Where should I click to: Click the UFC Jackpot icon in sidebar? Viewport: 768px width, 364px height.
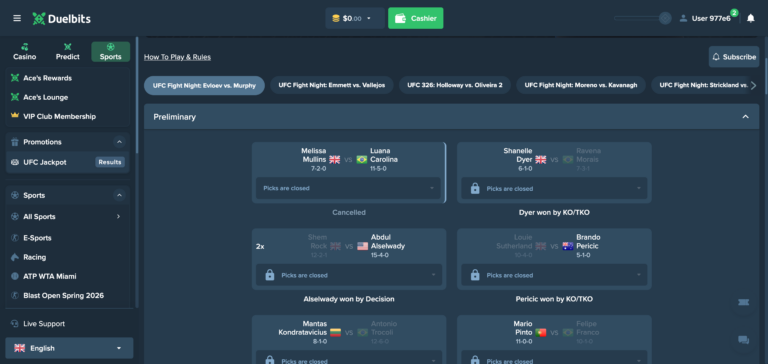[x=15, y=162]
